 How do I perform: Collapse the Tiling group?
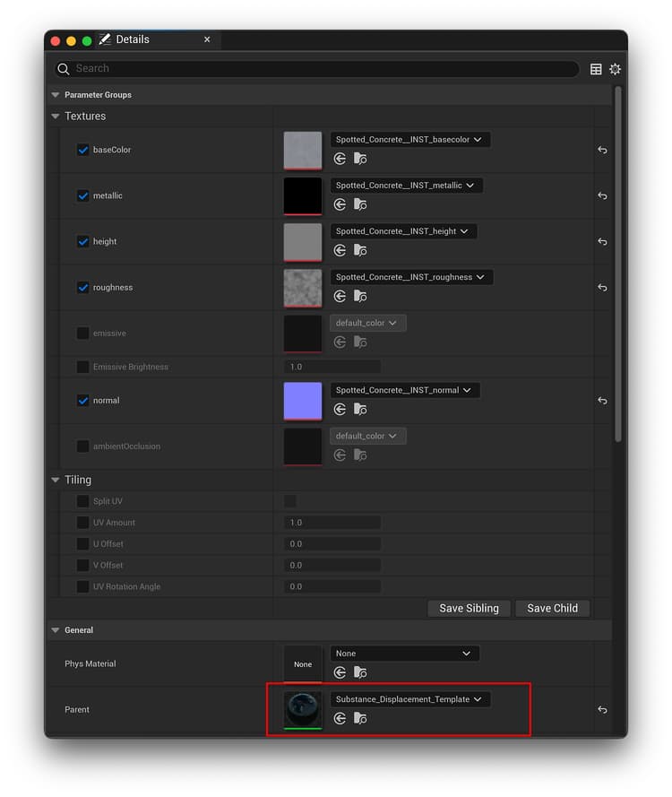pyautogui.click(x=56, y=480)
